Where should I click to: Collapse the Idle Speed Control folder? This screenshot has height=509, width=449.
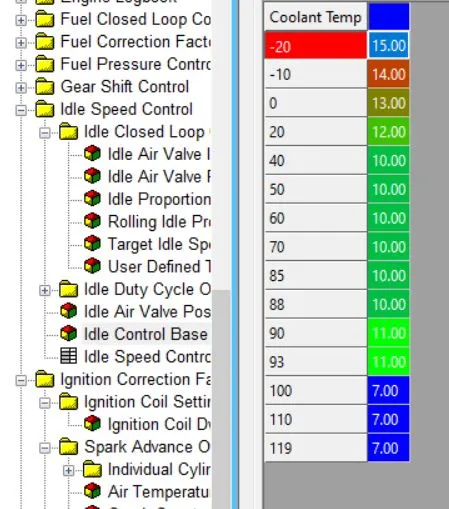(21, 110)
